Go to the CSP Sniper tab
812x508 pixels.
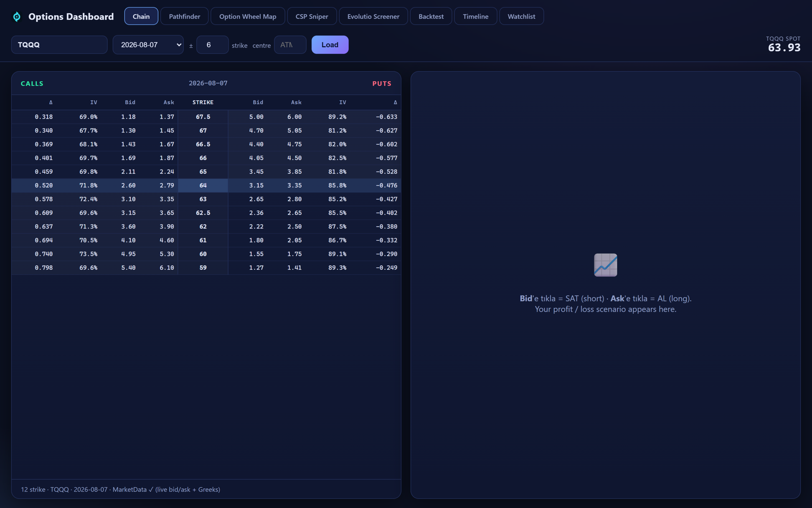312,16
